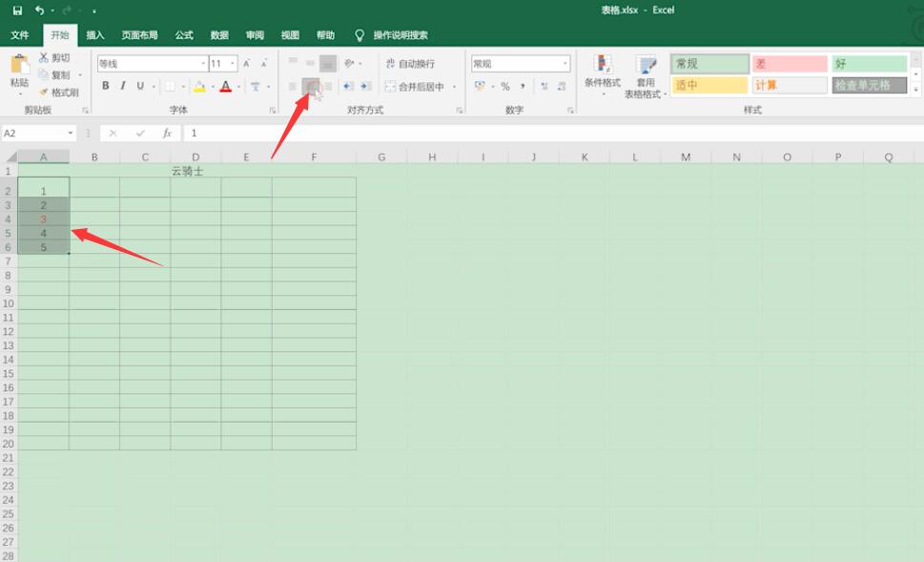
Task: Toggle Italic formatting
Action: [x=123, y=86]
